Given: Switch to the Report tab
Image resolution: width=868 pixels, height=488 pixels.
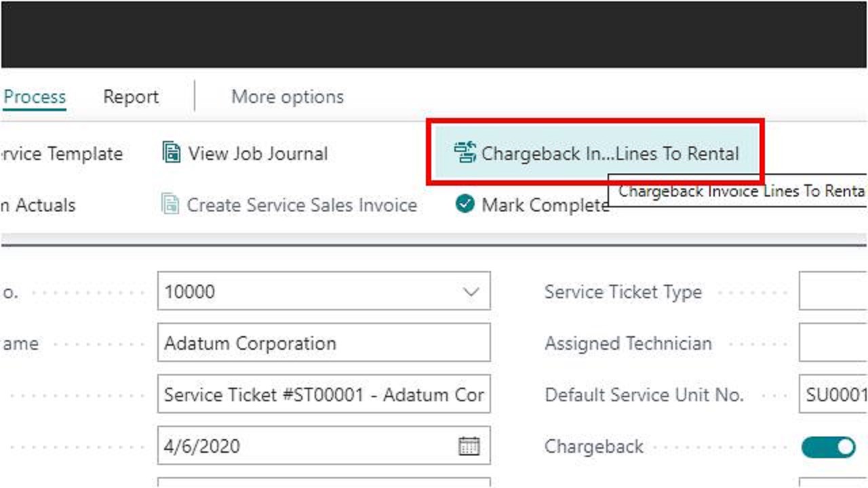Looking at the screenshot, I should coord(131,97).
